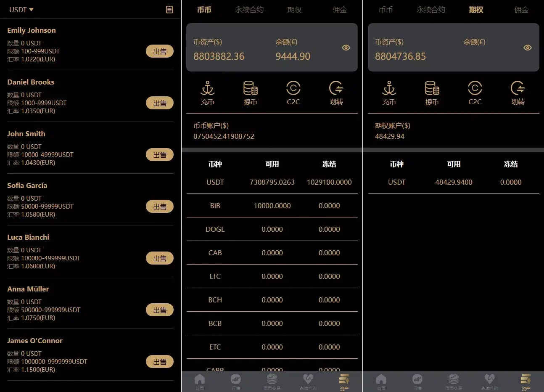Screen dimensions: 544x392
Task: Go to 首页 home in 币币 screen navbar
Action: [x=200, y=382]
